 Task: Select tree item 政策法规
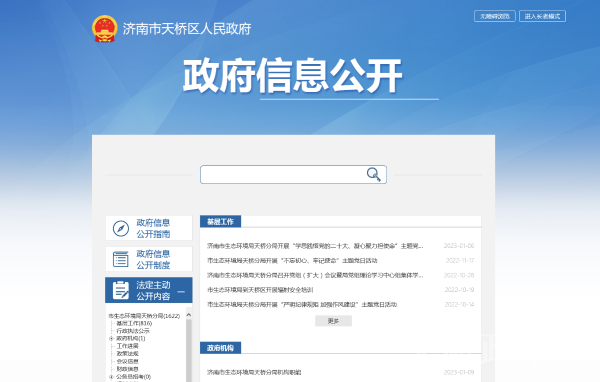(127, 354)
